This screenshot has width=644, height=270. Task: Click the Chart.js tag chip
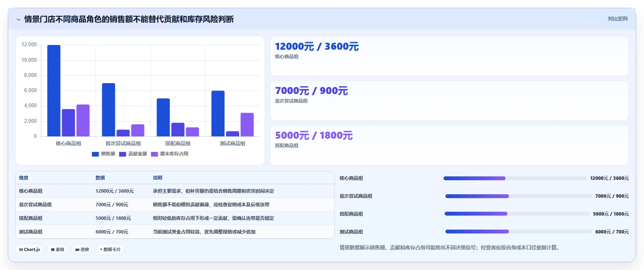click(29, 249)
